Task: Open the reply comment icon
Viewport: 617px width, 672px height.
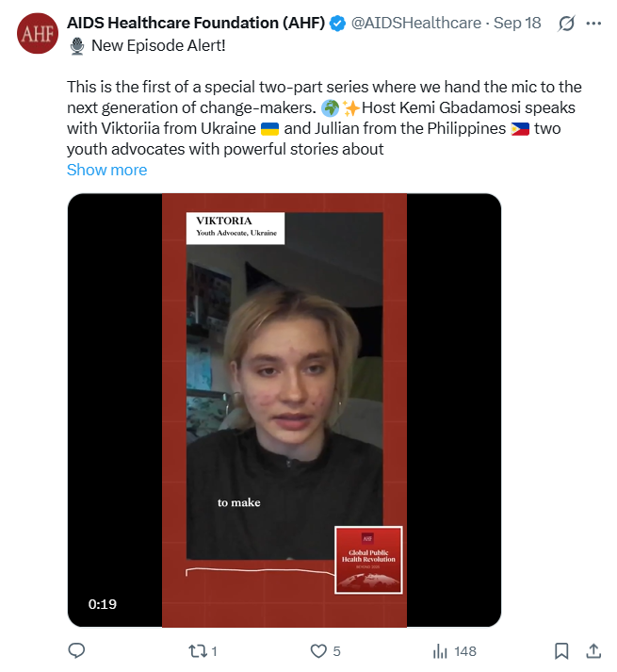Action: [76, 650]
